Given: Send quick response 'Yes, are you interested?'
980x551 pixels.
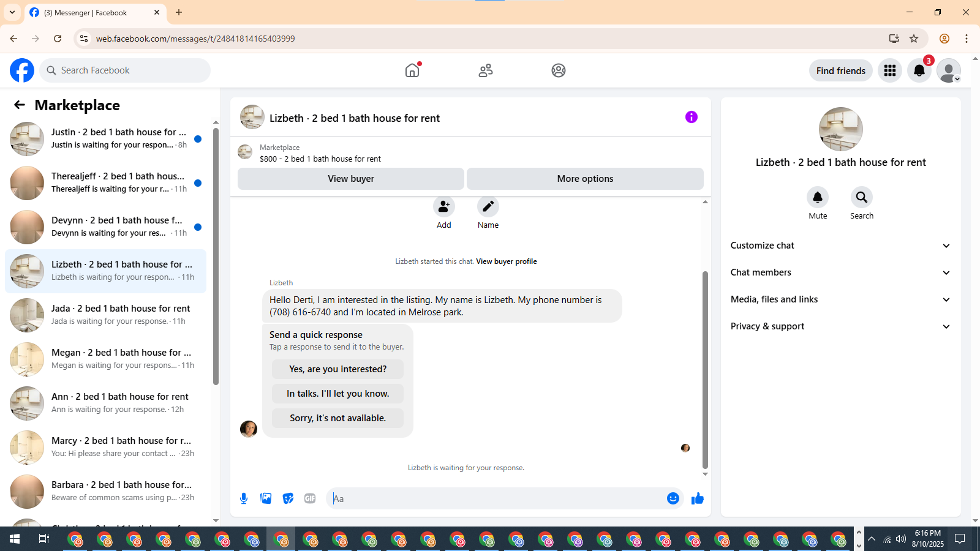Looking at the screenshot, I should click(338, 369).
